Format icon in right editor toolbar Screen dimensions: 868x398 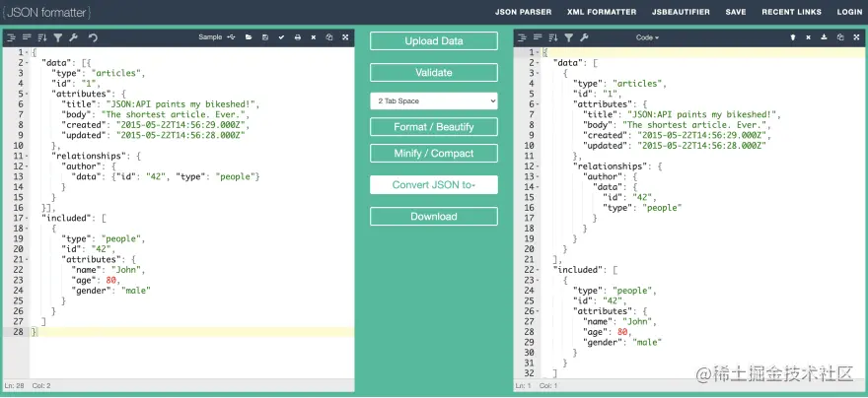[x=522, y=37]
